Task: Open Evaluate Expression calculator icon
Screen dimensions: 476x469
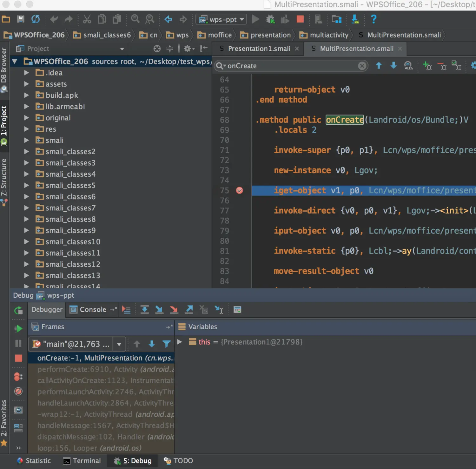Action: click(x=237, y=310)
